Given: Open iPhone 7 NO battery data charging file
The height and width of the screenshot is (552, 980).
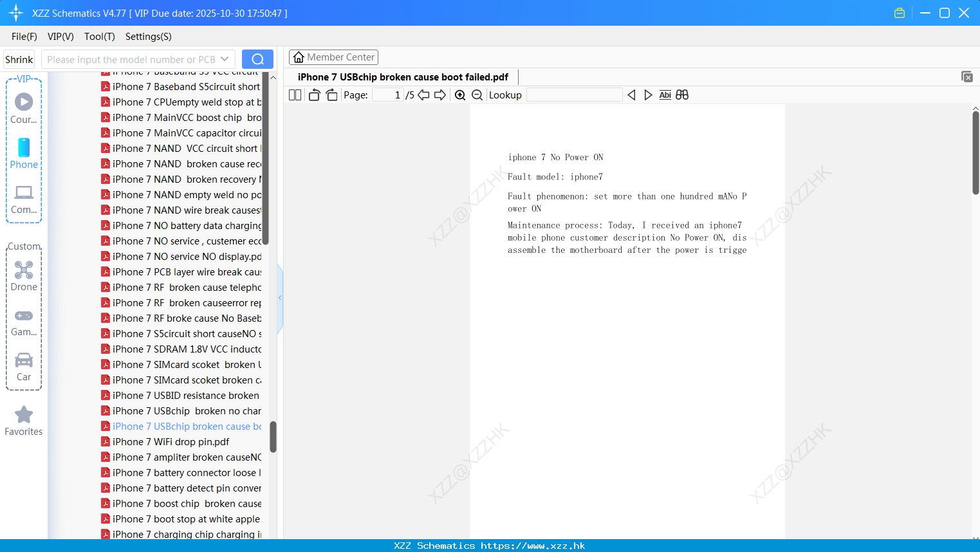Looking at the screenshot, I should click(x=181, y=226).
